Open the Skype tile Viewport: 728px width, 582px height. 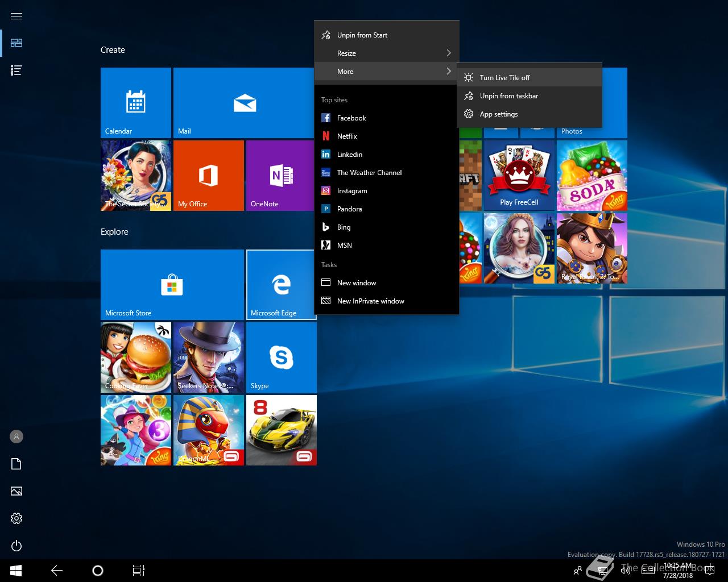(x=282, y=357)
